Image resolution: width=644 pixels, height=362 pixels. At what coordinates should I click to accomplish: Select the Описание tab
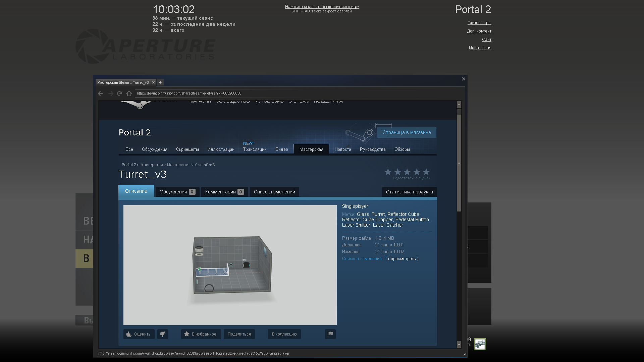point(136,191)
